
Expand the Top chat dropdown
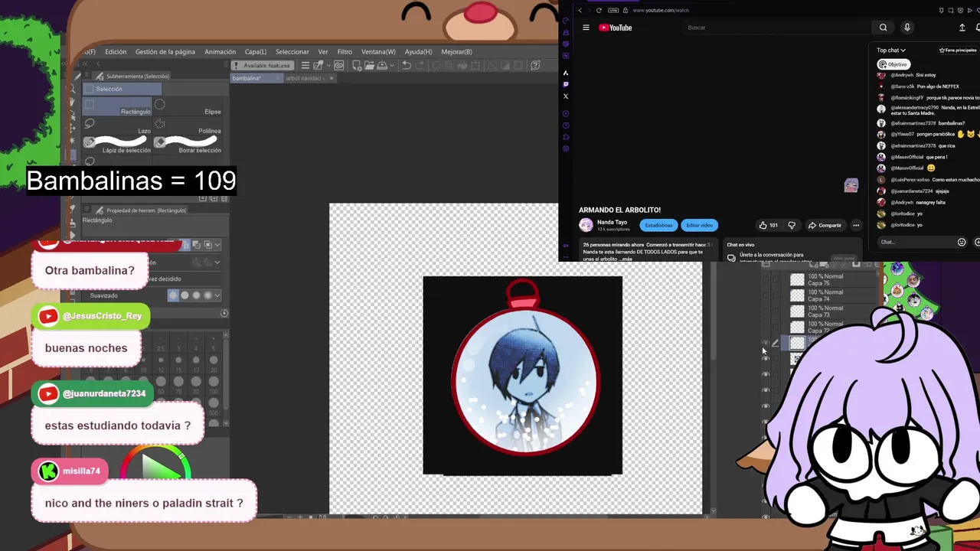coord(891,51)
